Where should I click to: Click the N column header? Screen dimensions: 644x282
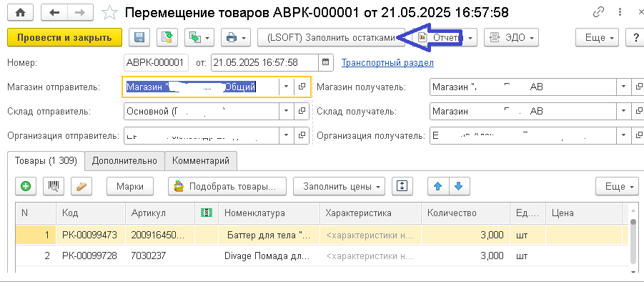36,213
